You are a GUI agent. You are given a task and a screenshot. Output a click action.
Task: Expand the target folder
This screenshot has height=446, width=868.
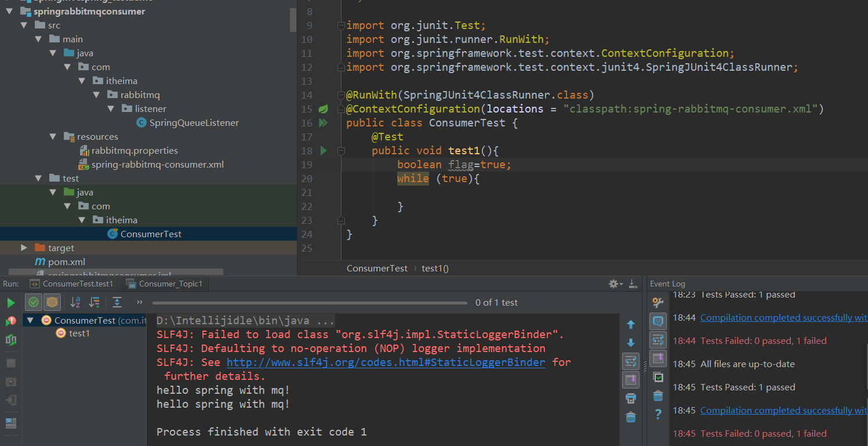point(24,248)
